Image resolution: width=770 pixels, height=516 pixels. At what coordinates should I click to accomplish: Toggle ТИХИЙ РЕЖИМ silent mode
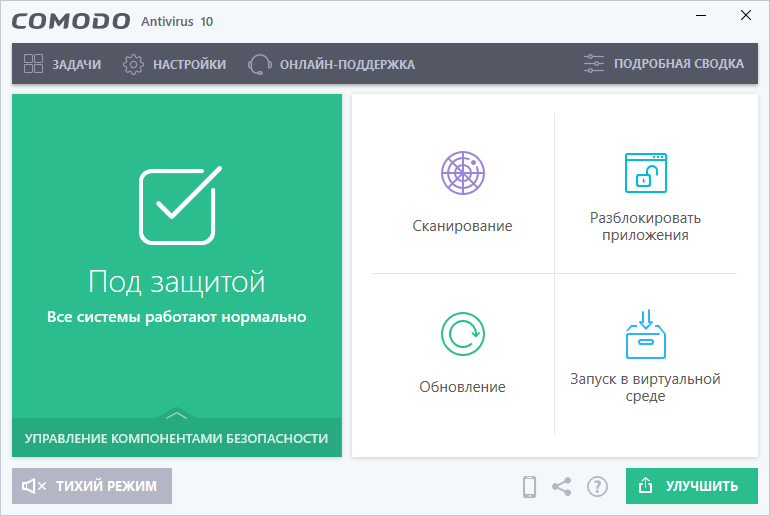click(x=92, y=486)
